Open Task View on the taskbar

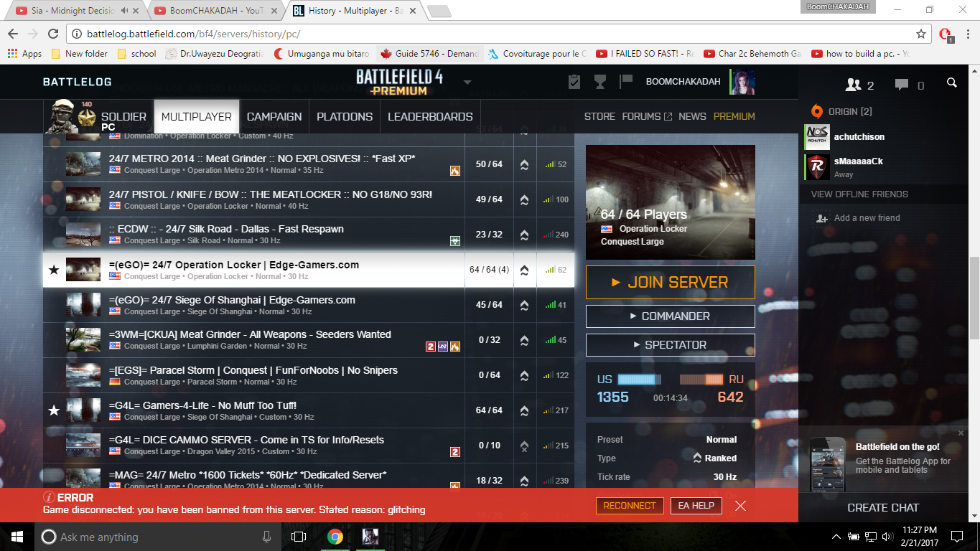tap(299, 537)
